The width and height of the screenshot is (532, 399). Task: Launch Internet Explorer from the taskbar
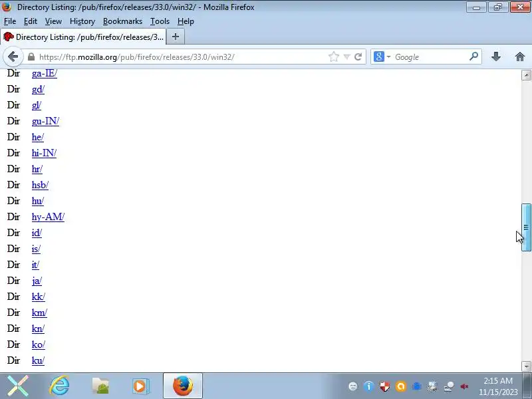pyautogui.click(x=59, y=386)
